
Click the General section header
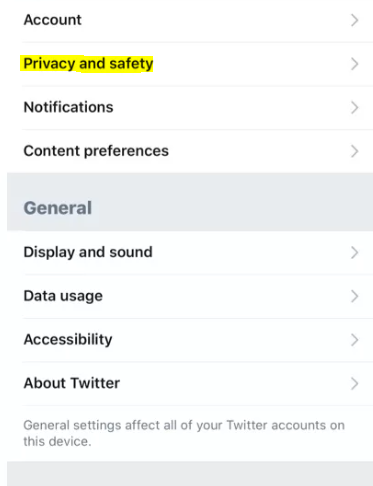coord(58,208)
